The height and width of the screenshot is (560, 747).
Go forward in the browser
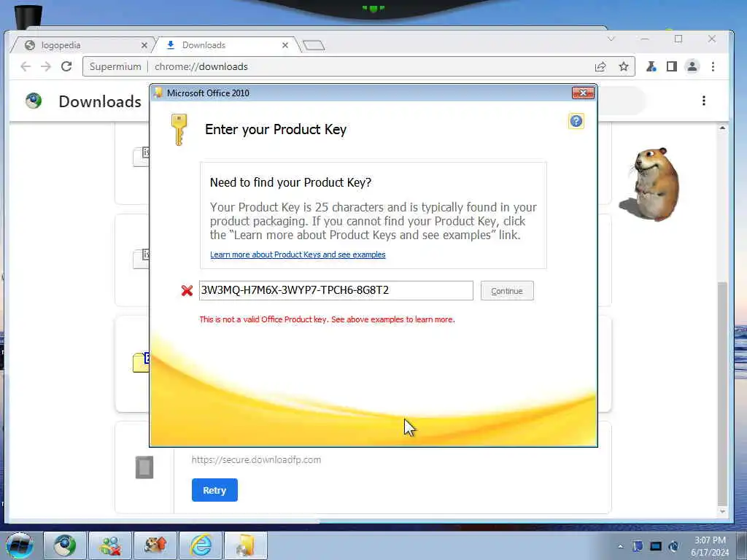coord(46,66)
